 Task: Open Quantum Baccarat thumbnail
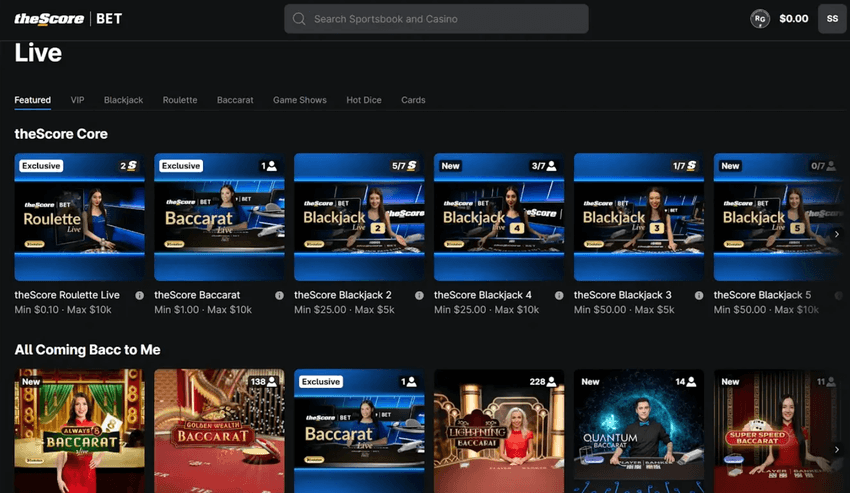pos(639,431)
